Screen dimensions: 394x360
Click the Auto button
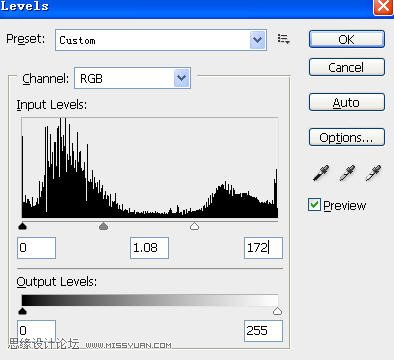347,102
